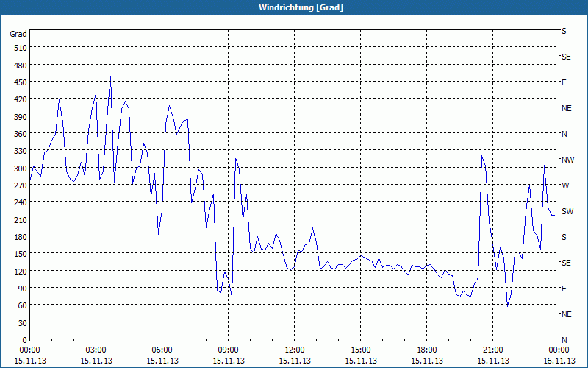Select the Grad axis unit label

pyautogui.click(x=18, y=34)
